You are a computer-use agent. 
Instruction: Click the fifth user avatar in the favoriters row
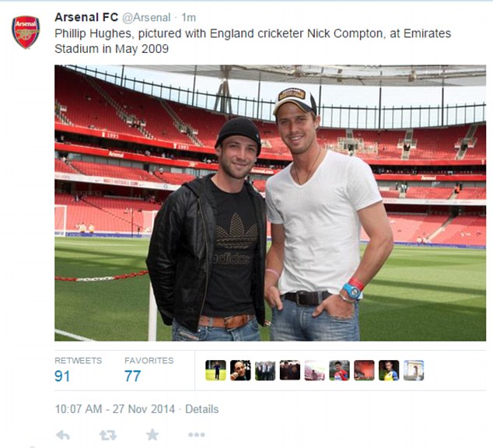point(315,370)
